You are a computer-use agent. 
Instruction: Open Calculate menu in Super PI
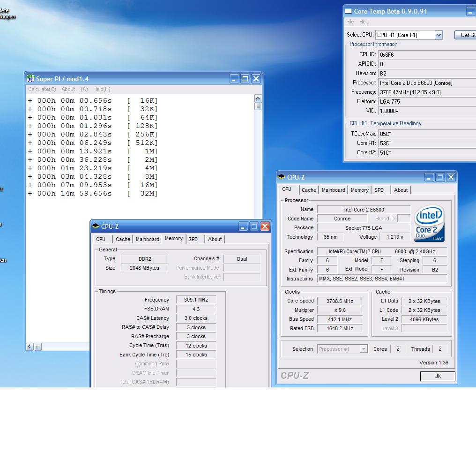42,89
